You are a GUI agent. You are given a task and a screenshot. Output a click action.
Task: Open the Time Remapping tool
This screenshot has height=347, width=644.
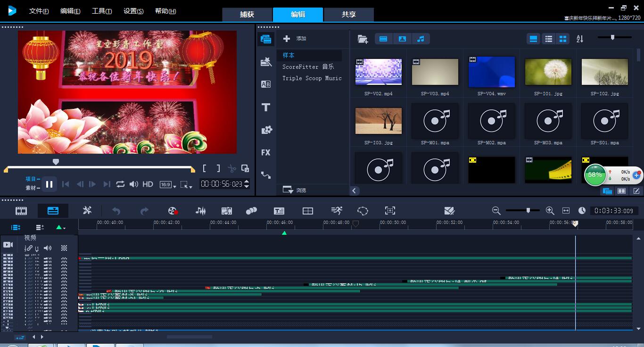337,211
